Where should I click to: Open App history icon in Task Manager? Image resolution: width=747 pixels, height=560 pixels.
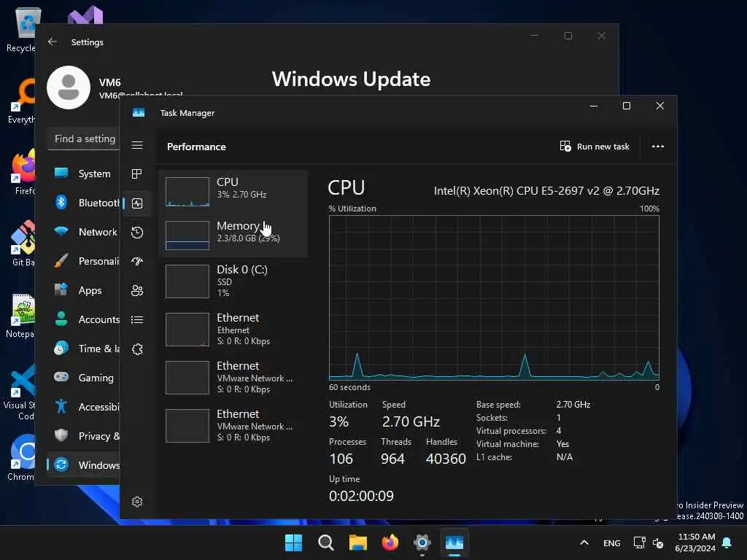point(137,233)
